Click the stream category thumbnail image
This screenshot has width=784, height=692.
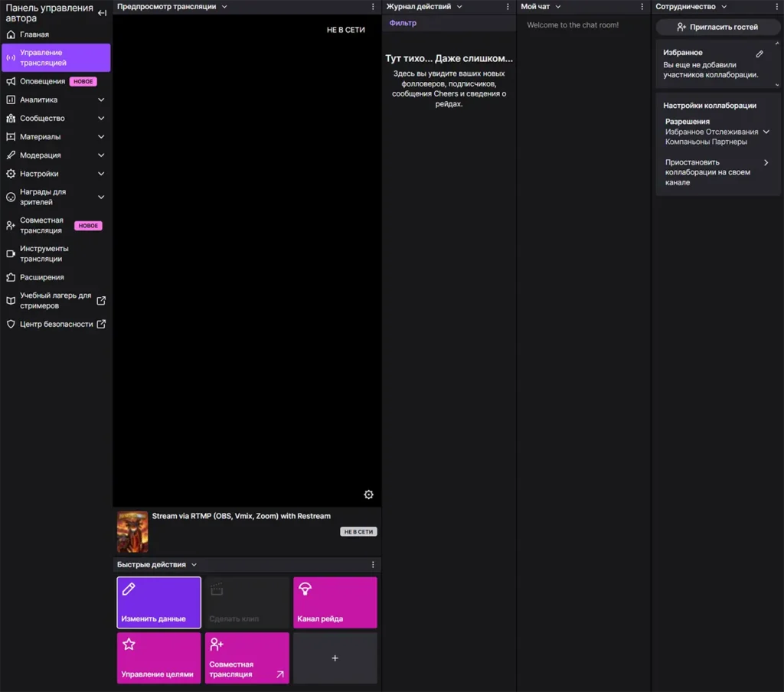pos(132,532)
